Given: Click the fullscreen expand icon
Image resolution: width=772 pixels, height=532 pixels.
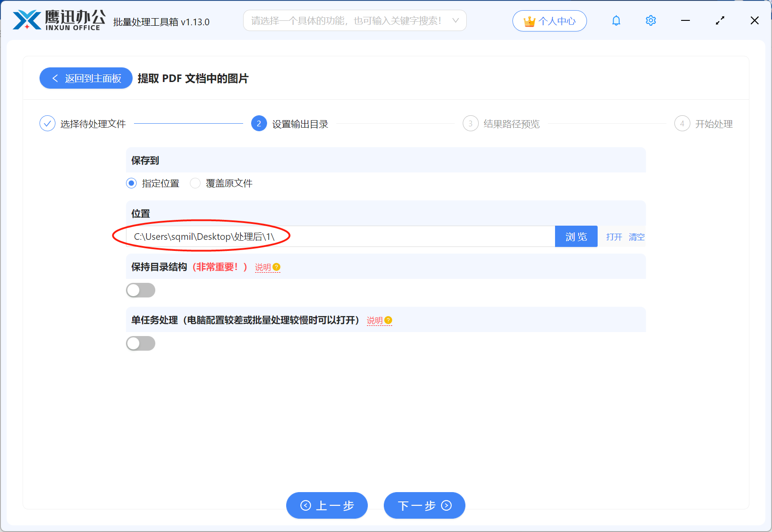Looking at the screenshot, I should click(x=720, y=20).
